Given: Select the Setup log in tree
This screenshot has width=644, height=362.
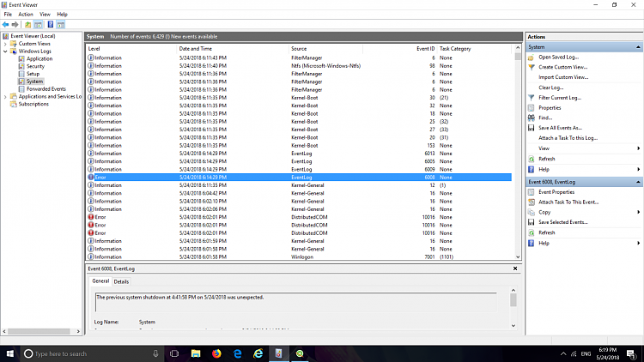Looking at the screenshot, I should pos(33,74).
